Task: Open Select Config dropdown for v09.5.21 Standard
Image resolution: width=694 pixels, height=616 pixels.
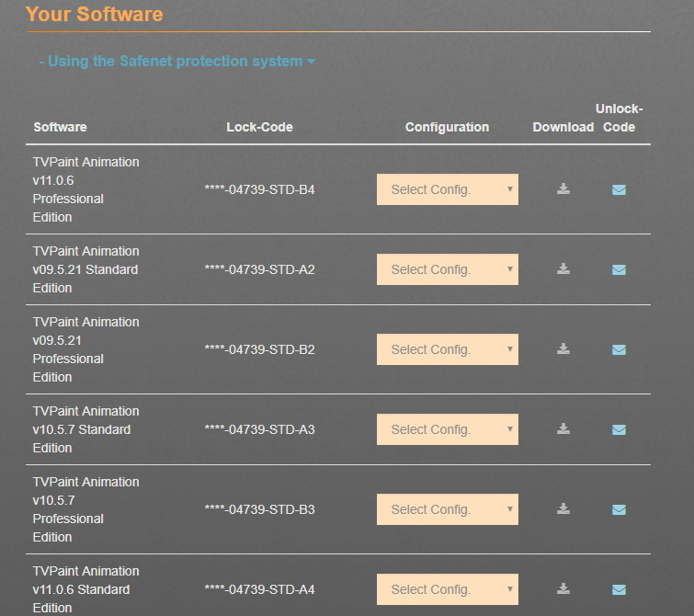Action: tap(448, 269)
